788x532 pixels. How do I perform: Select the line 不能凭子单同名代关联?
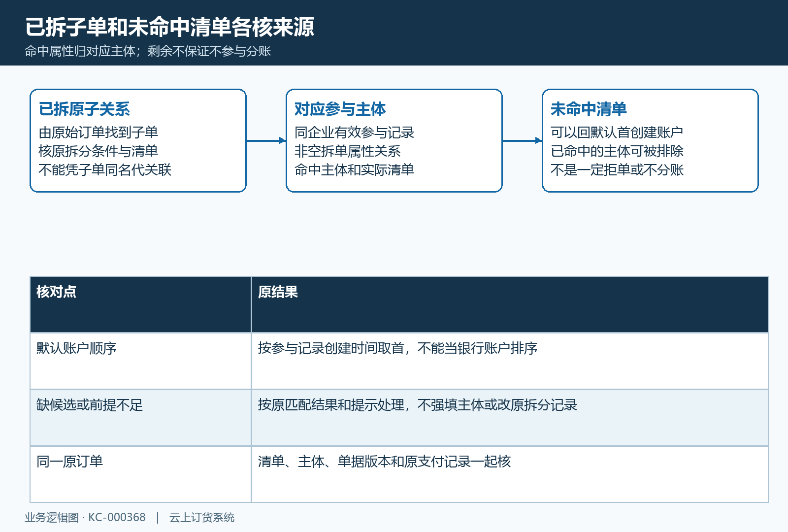pyautogui.click(x=105, y=169)
